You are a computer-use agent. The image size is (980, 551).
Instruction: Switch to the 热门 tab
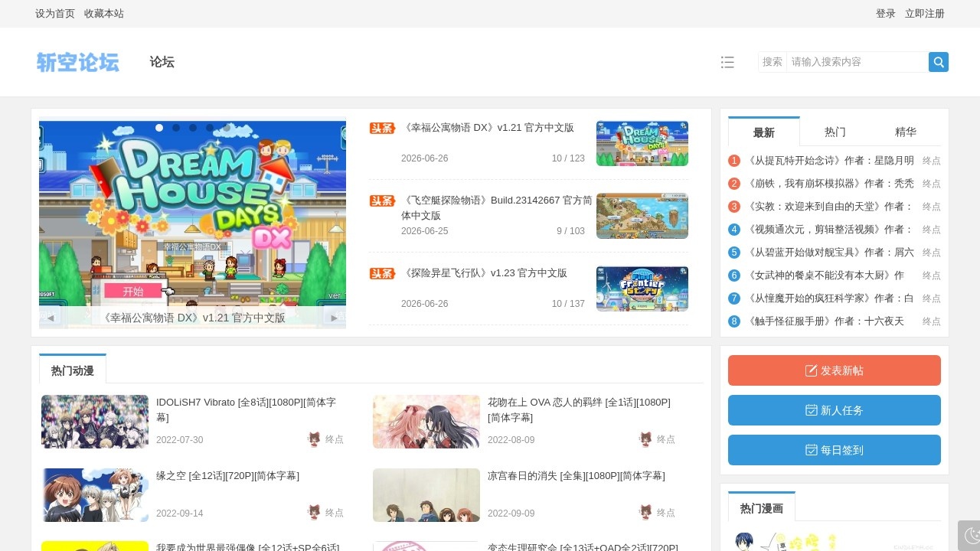(835, 132)
